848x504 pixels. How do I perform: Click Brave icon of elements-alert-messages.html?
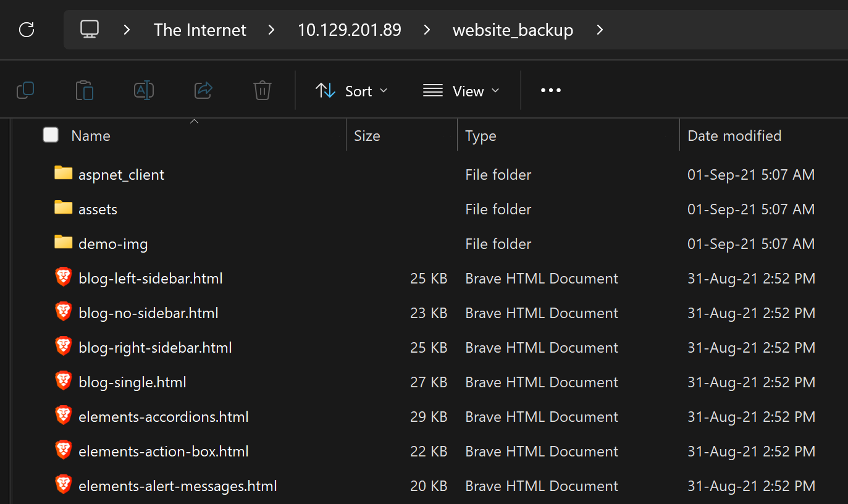[63, 485]
